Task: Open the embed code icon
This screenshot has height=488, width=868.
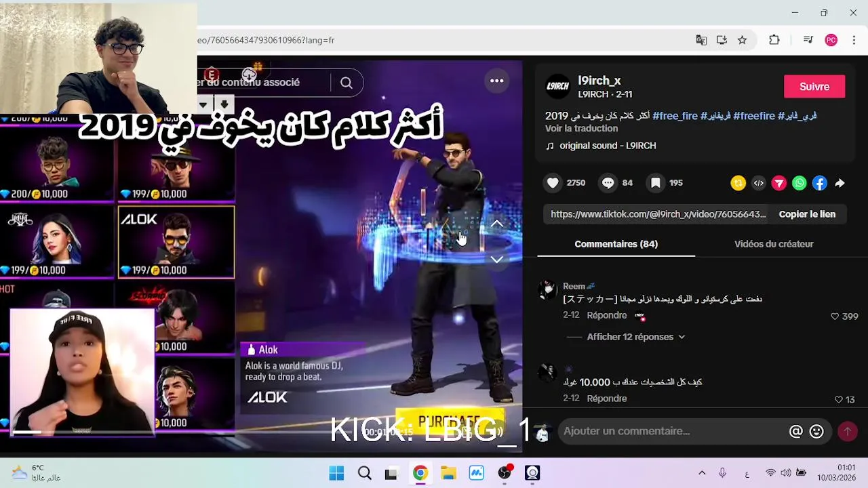Action: 758,183
